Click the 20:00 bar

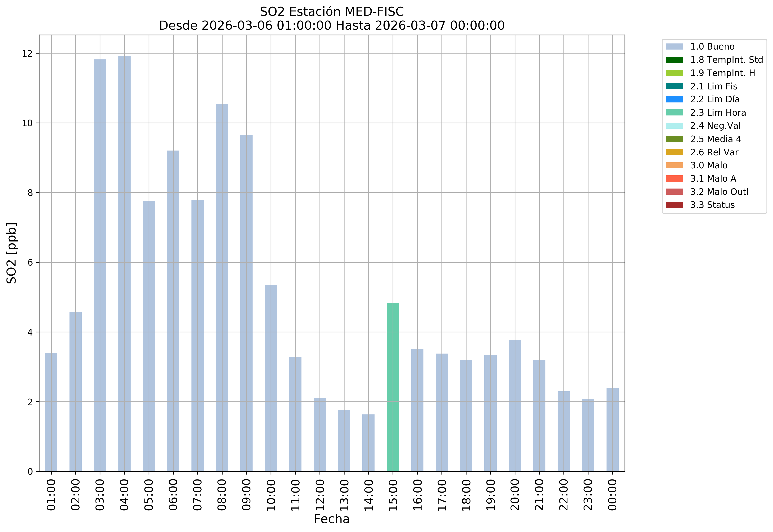(x=515, y=405)
